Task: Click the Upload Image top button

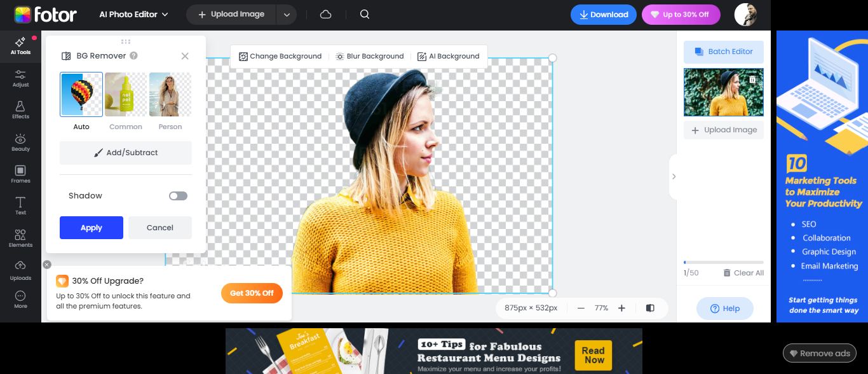Action: click(231, 15)
